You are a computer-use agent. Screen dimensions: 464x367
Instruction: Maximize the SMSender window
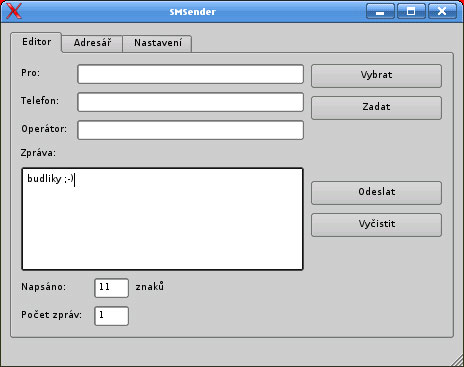click(x=411, y=11)
